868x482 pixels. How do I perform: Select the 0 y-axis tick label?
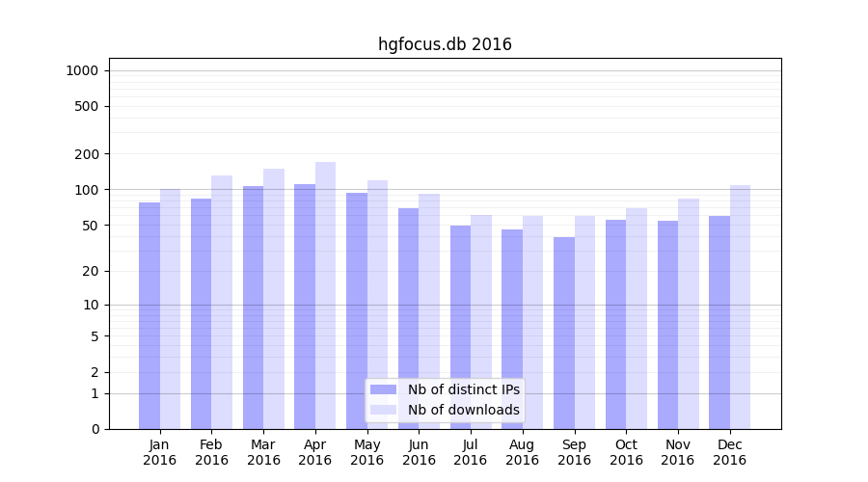(x=95, y=429)
